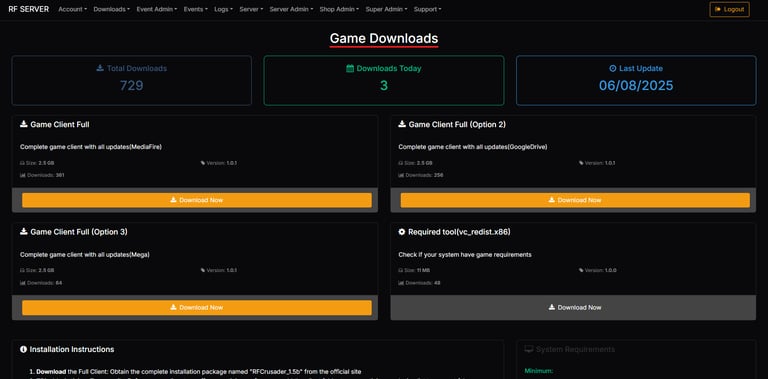Click 'Complete game client with all updates(Mega)' text
Screen dimensions: 768x379
coord(85,255)
